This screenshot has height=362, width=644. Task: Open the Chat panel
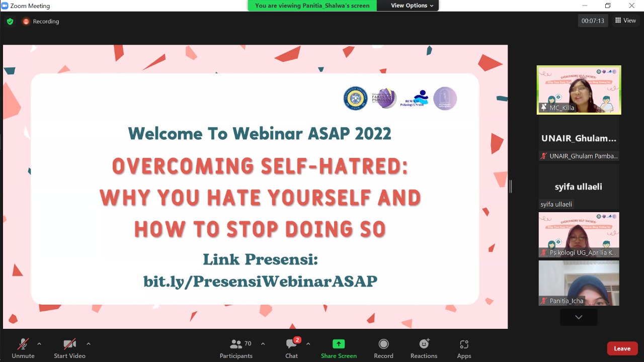tap(291, 344)
